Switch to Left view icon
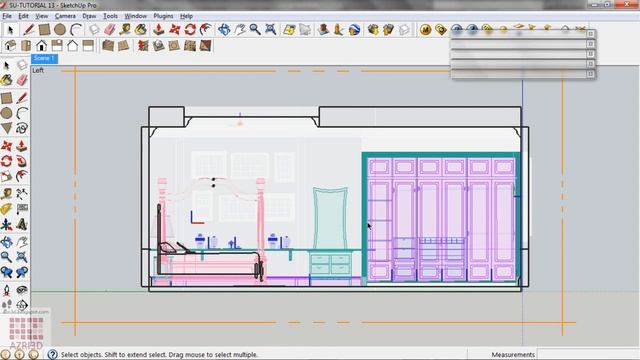The width and height of the screenshot is (640, 360). tap(88, 46)
